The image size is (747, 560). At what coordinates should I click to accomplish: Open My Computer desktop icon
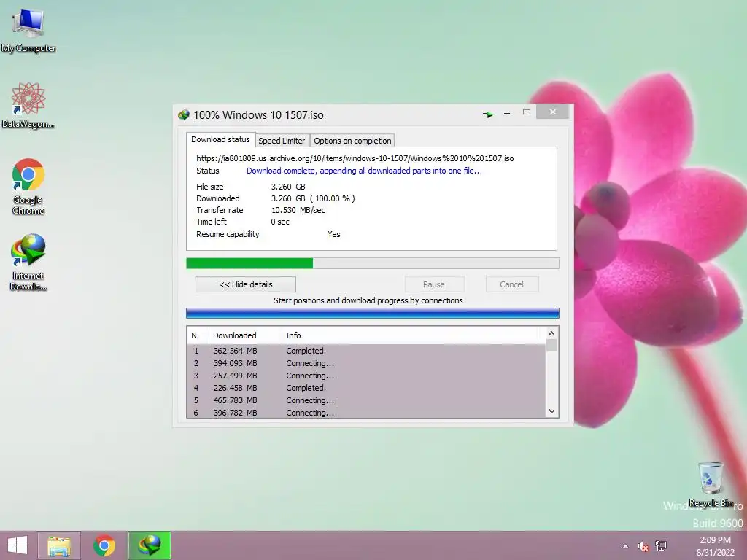click(x=28, y=31)
